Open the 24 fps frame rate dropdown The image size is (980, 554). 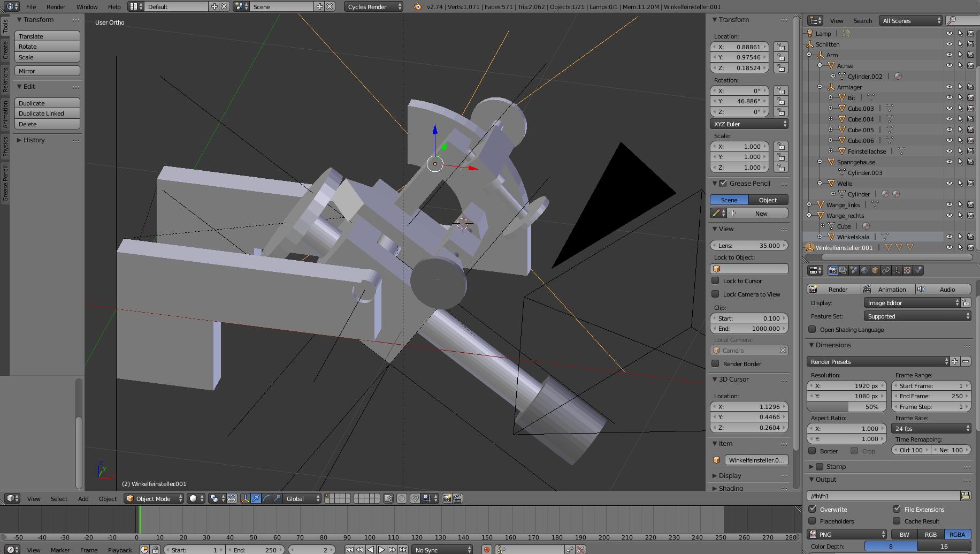click(x=931, y=428)
